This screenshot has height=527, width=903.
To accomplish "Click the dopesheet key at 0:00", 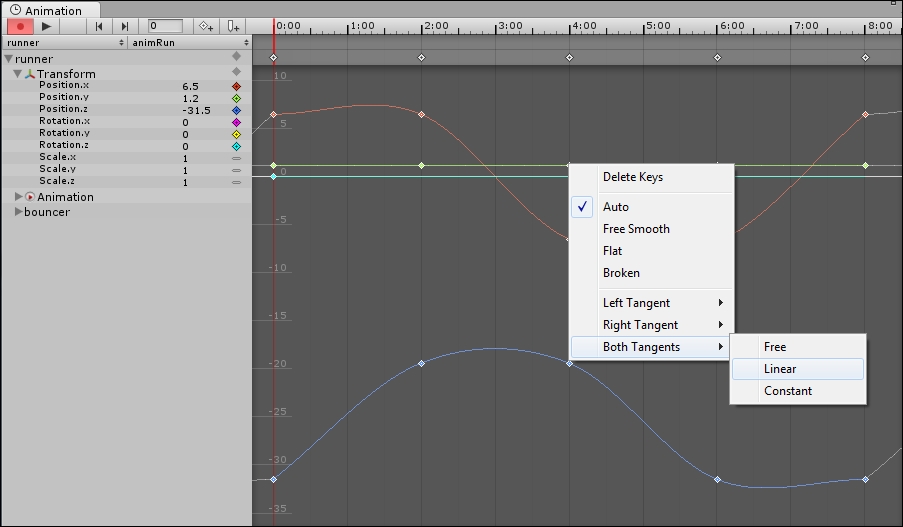I will (274, 58).
